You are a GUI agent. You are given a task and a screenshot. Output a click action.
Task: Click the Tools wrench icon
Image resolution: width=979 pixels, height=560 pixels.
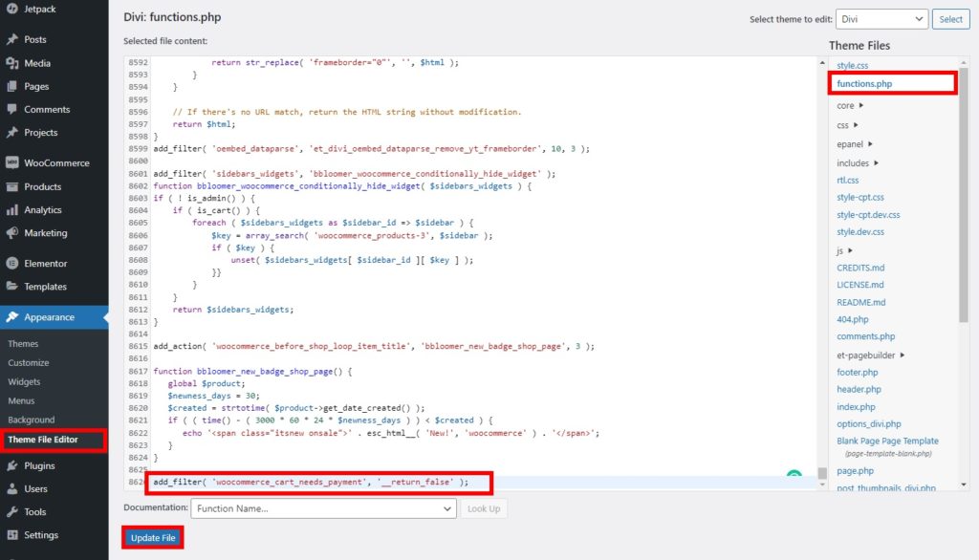click(11, 512)
